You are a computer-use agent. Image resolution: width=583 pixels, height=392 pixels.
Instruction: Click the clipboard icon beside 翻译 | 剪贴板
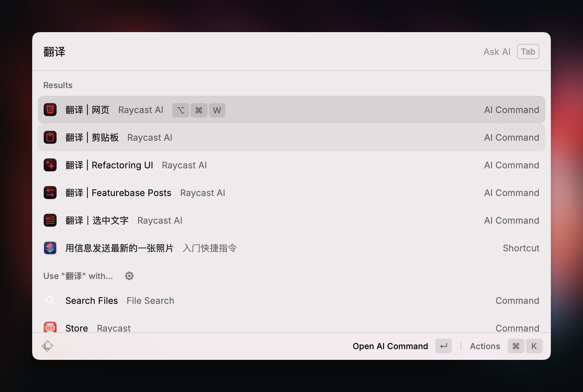[x=50, y=137]
